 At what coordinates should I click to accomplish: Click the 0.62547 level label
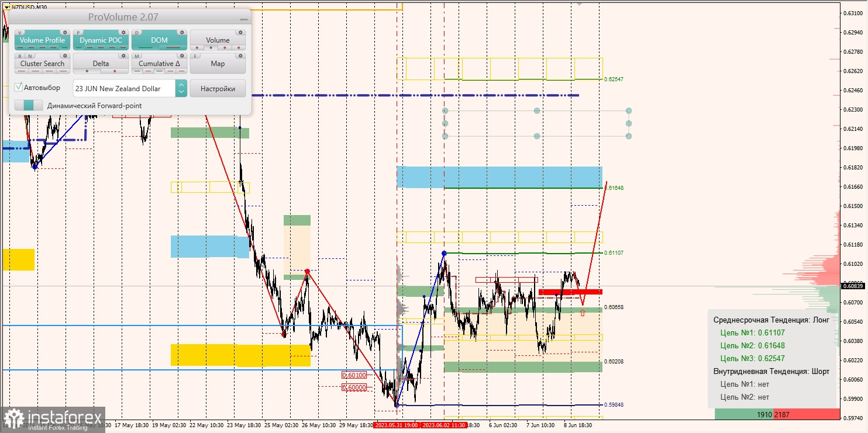pyautogui.click(x=614, y=79)
